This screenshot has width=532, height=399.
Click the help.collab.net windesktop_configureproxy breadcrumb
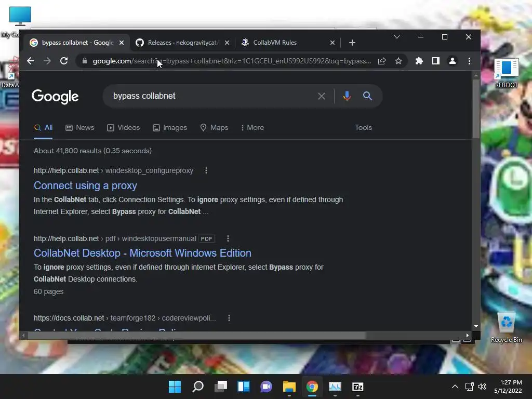pyautogui.click(x=113, y=170)
